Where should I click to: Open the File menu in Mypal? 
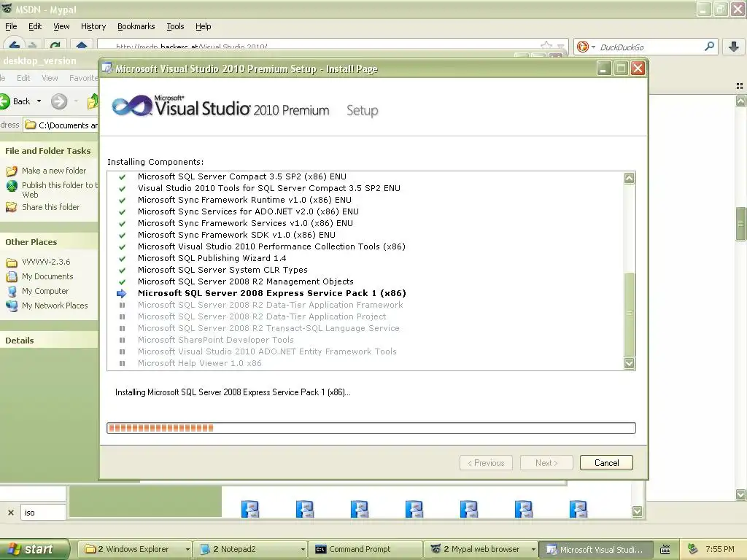click(11, 26)
